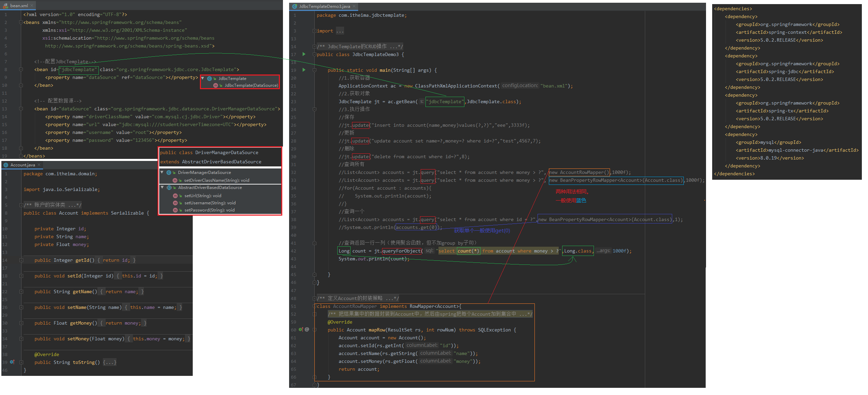Close the JdbcTemplateDemo3.java tab
The image size is (868, 395).
354,6
